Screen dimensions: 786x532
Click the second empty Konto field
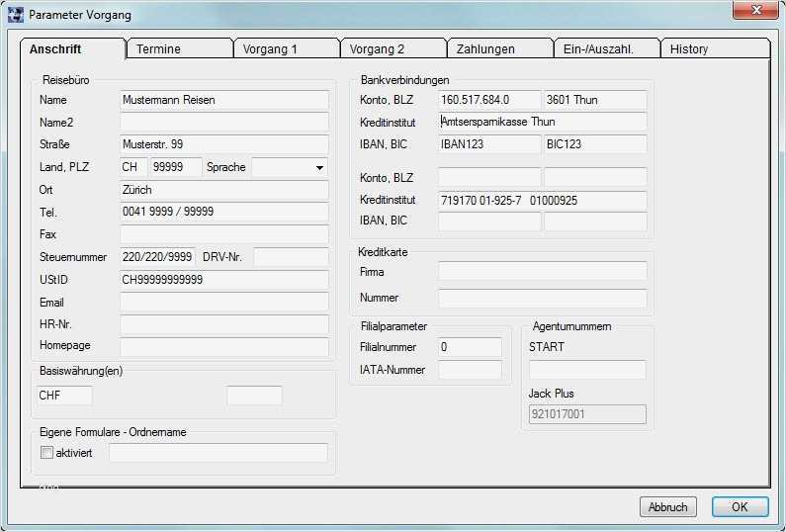(489, 178)
